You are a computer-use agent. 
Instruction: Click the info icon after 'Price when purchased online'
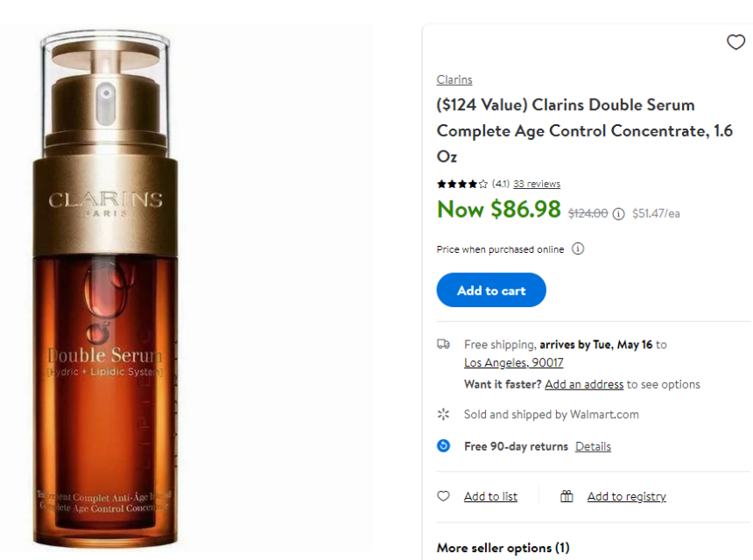click(x=577, y=248)
